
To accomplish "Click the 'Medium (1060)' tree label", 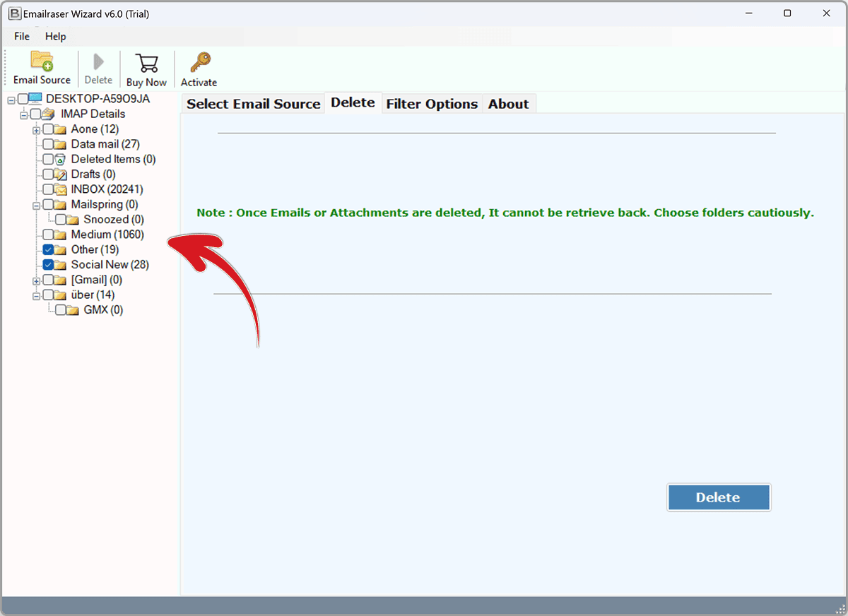I will coord(107,235).
